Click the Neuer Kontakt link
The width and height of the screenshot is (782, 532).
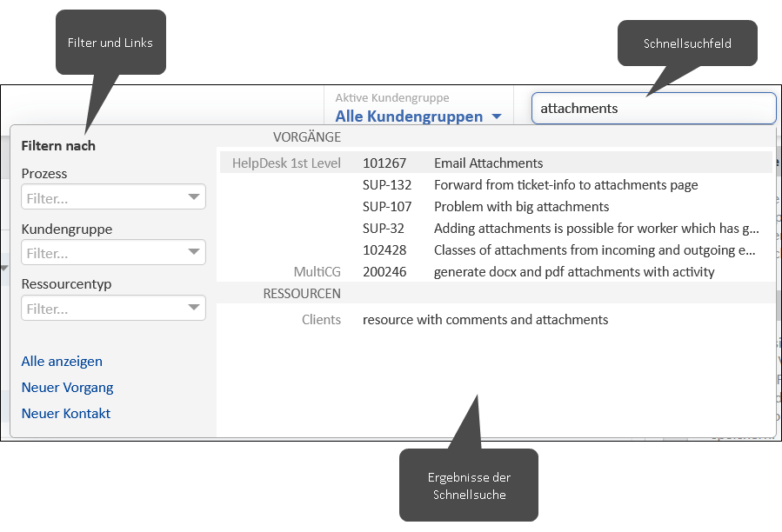point(66,413)
